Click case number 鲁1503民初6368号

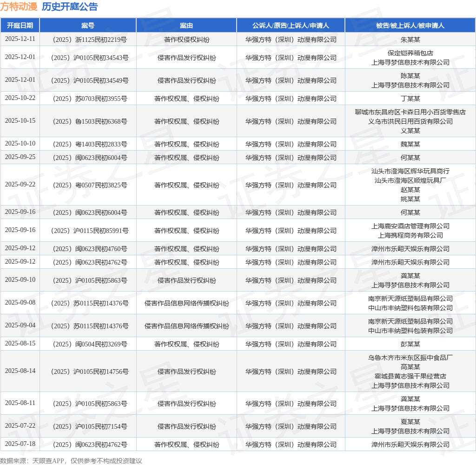[x=90, y=121]
